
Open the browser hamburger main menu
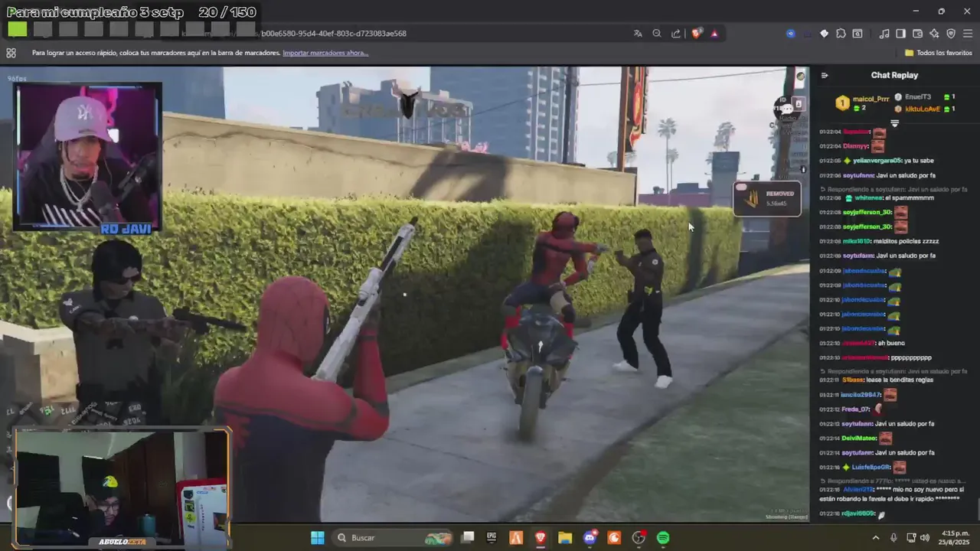click(968, 34)
